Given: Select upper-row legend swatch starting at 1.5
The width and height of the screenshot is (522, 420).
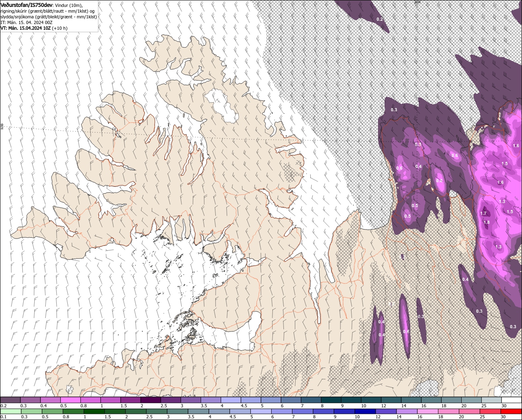Looking at the screenshot, I should pos(130,400).
